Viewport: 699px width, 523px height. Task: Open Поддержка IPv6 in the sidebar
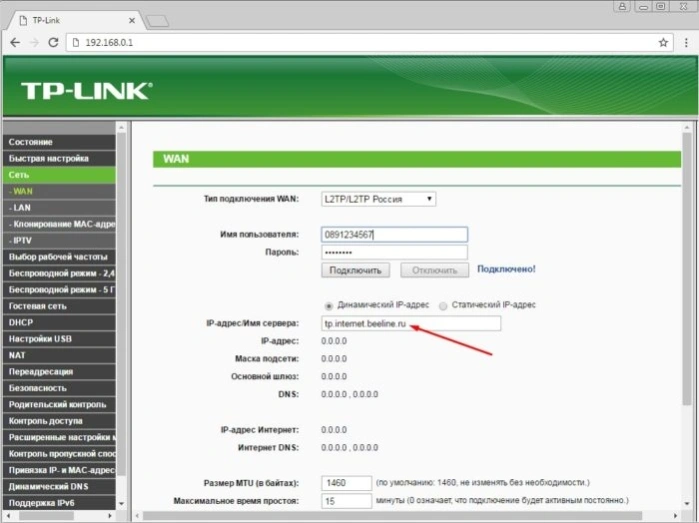point(59,503)
